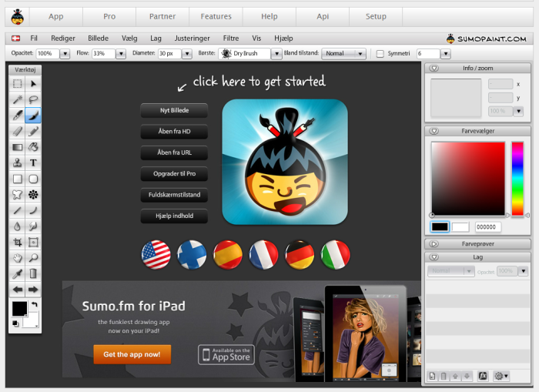
Task: Pick the Magic Wand tool
Action: (x=17, y=99)
